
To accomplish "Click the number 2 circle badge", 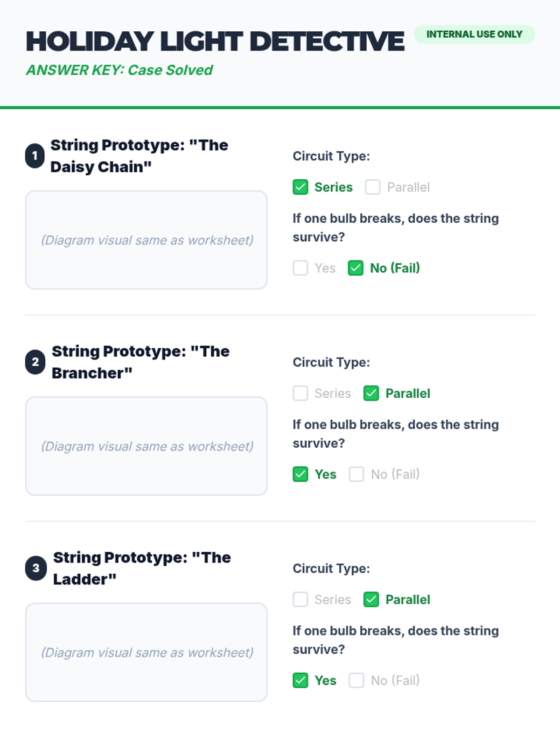I will [35, 362].
